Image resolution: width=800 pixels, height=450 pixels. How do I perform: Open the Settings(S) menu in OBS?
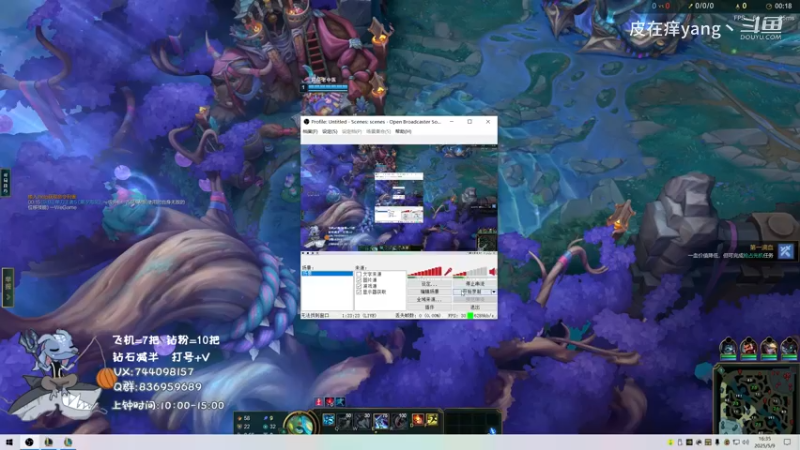point(330,132)
